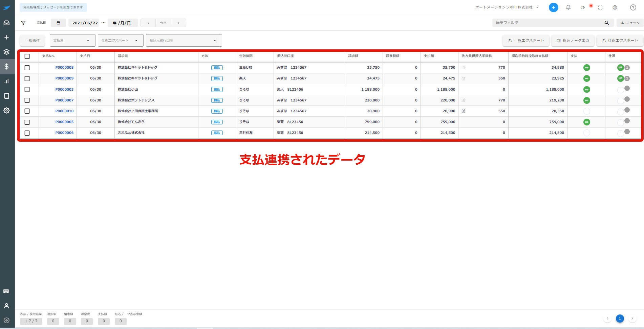
Task: Sort by 金融機関 column header
Action: click(x=246, y=56)
